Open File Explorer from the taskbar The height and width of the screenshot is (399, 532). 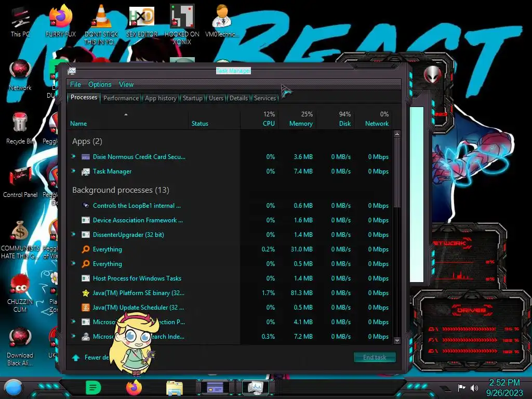pos(175,388)
